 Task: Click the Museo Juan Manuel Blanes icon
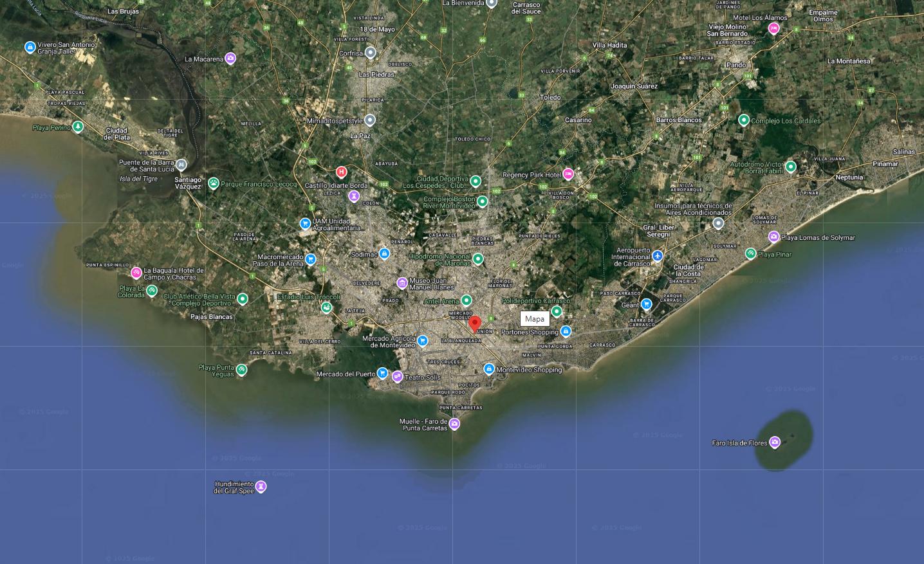(402, 282)
